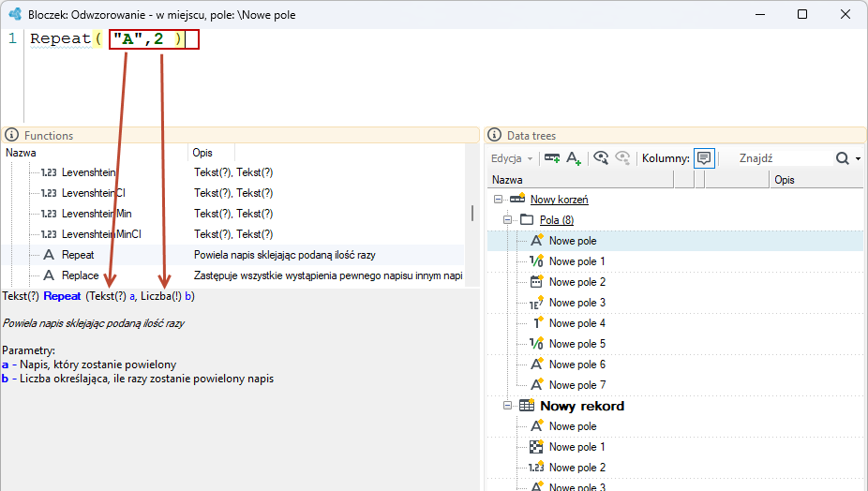Image resolution: width=868 pixels, height=491 pixels.
Task: Open the search options dropdown arrow
Action: (x=858, y=159)
